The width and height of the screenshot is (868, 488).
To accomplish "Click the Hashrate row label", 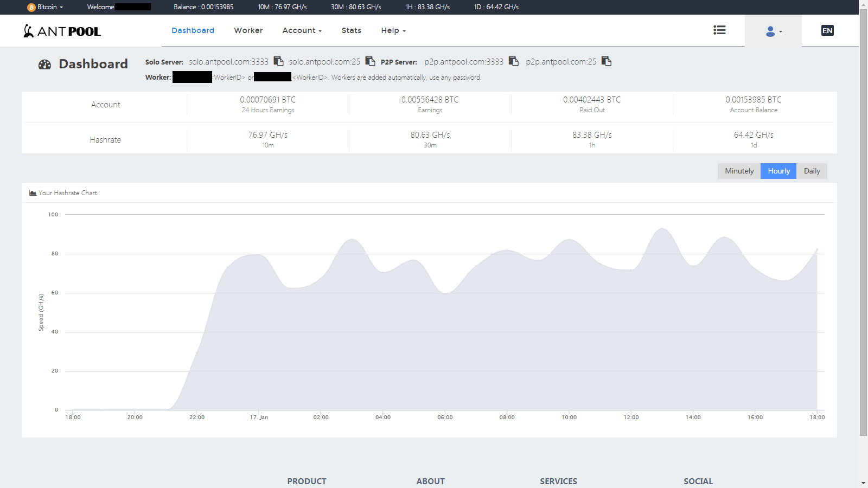I will (x=105, y=140).
